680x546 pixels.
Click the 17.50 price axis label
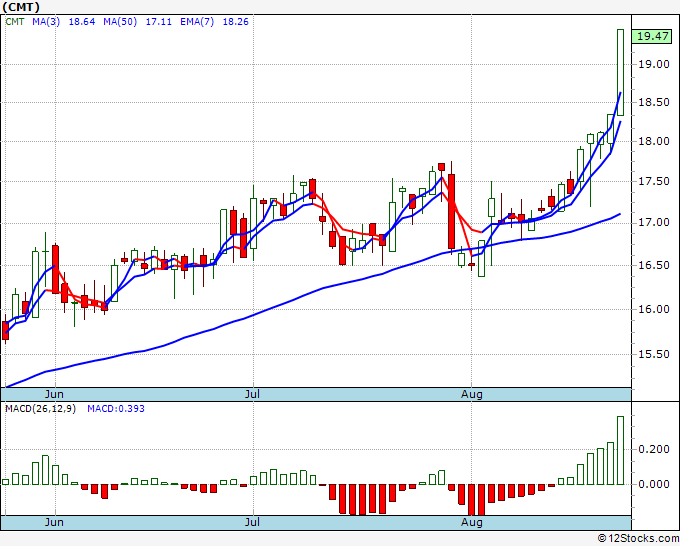point(654,181)
